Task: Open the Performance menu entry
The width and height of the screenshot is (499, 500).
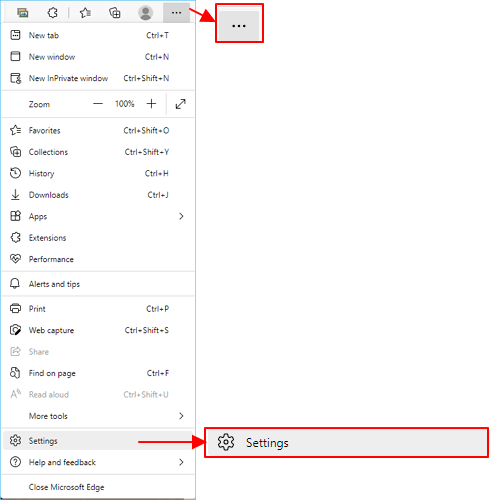Action: [x=98, y=259]
